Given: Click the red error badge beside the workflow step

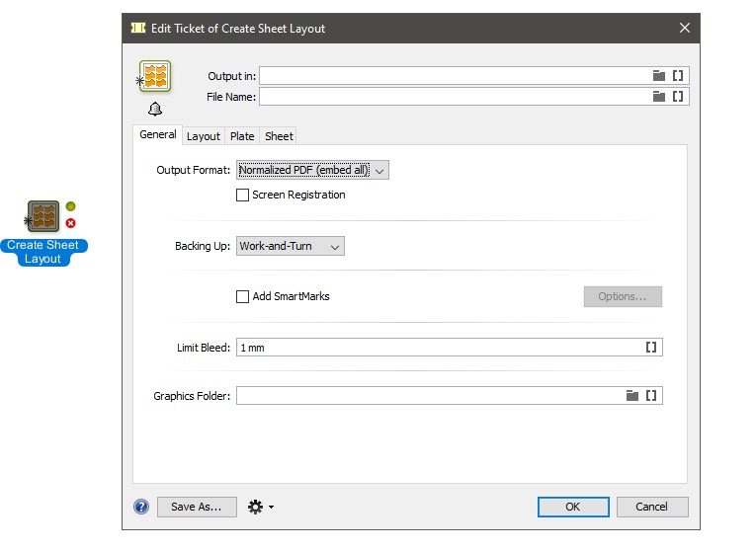Looking at the screenshot, I should tap(70, 223).
